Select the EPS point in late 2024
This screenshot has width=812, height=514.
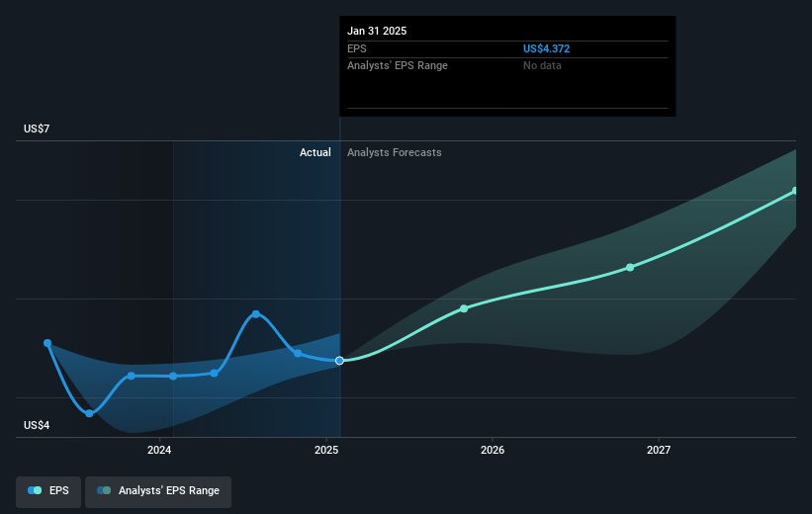[298, 354]
